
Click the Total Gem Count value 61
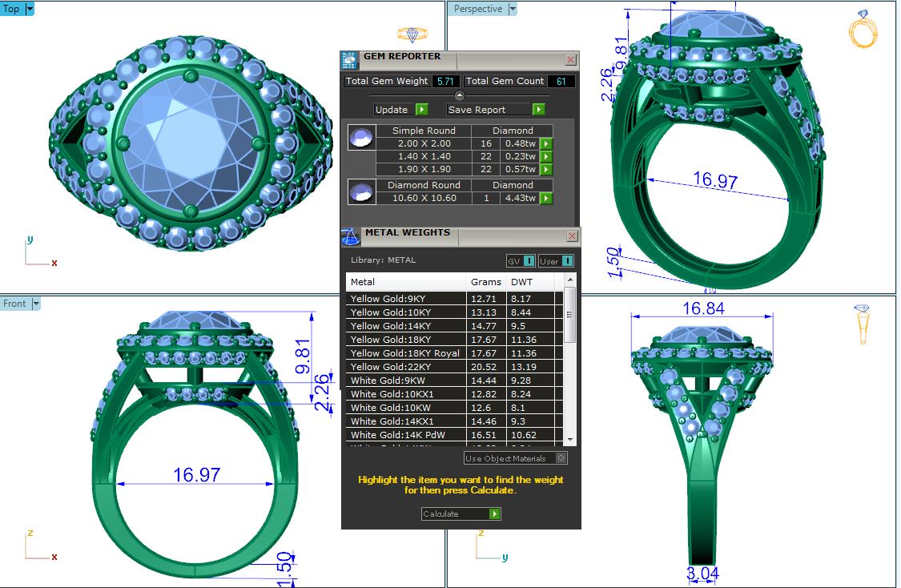561,82
